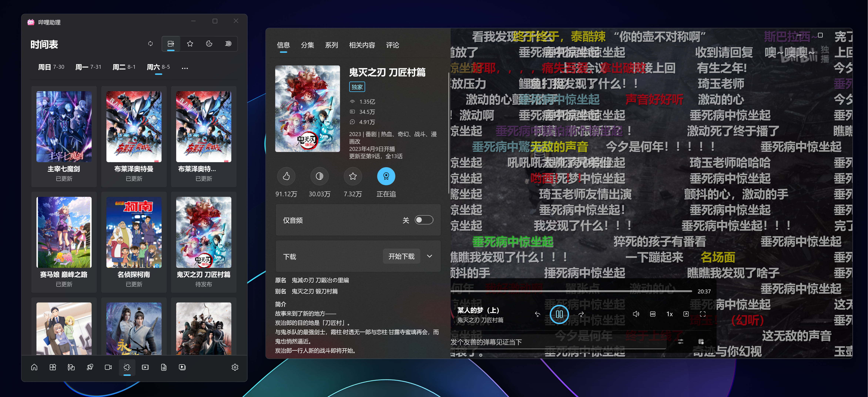Click the 开始下载 button
Viewport: 868px width, 397px height.
[401, 256]
